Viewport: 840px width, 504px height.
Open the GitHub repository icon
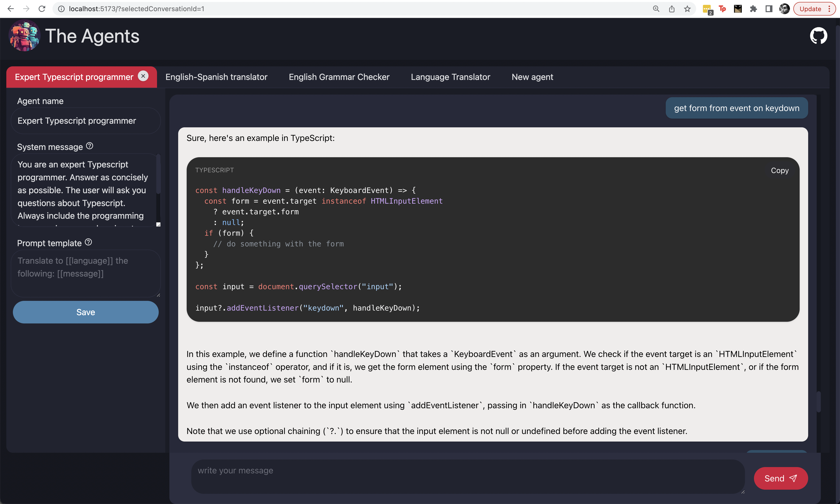pos(818,36)
